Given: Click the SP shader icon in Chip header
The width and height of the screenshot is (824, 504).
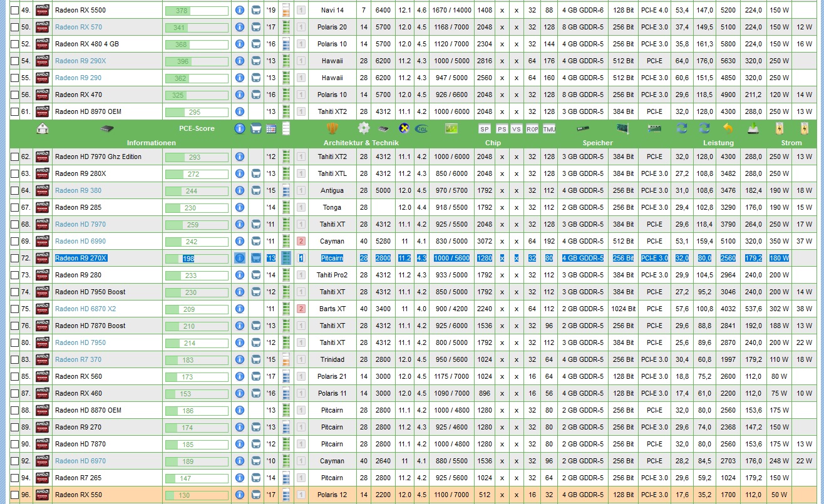Looking at the screenshot, I should point(484,129).
